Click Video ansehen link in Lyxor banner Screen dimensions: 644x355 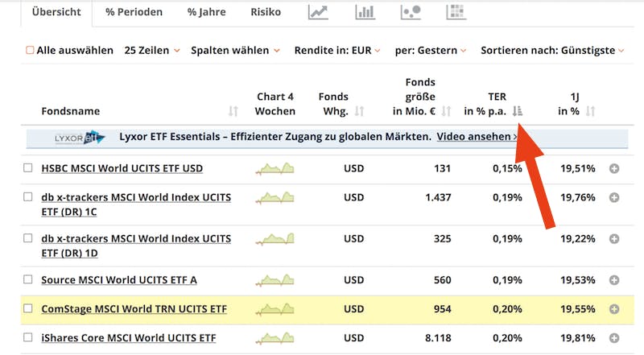coord(477,136)
